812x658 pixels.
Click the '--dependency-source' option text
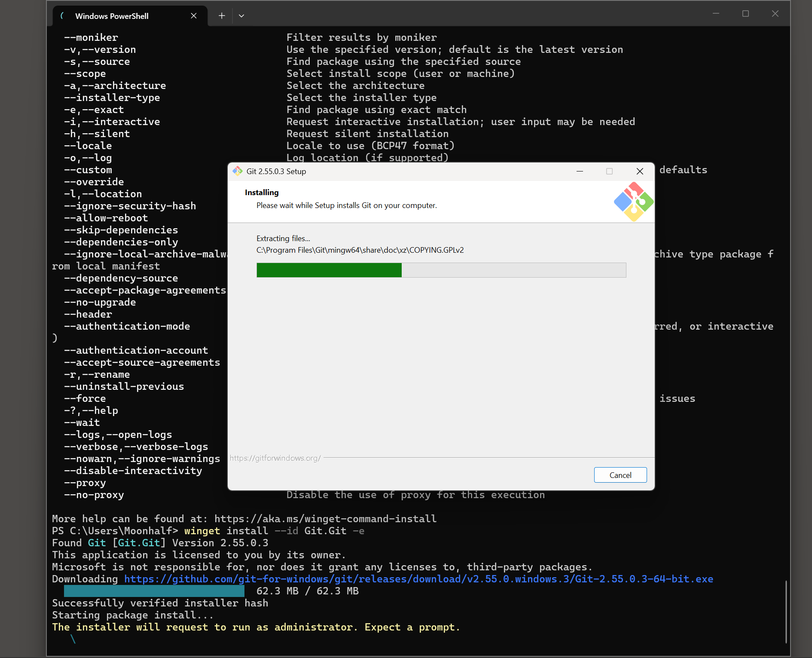pos(121,278)
